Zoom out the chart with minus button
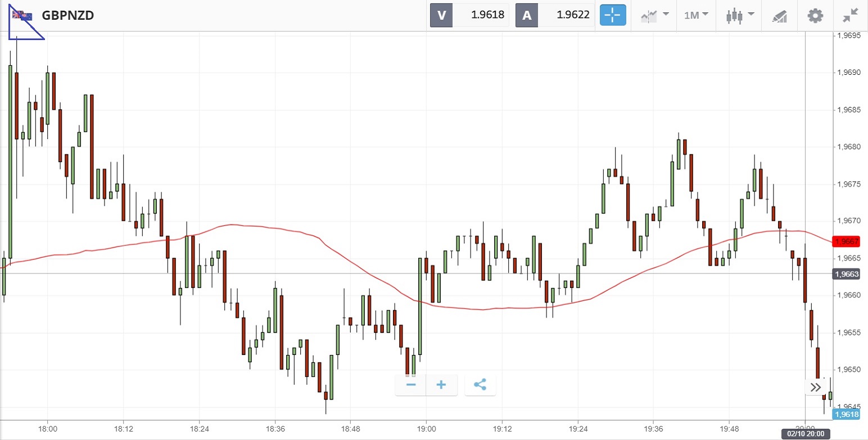 click(411, 385)
